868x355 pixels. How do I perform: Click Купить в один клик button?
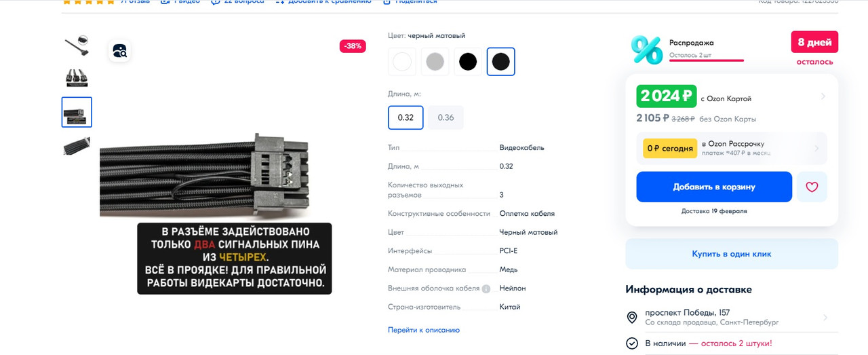coord(732,254)
